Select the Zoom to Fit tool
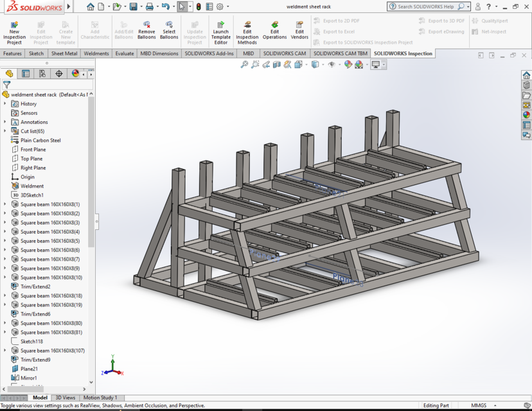Image resolution: width=532 pixels, height=411 pixels. [x=244, y=64]
